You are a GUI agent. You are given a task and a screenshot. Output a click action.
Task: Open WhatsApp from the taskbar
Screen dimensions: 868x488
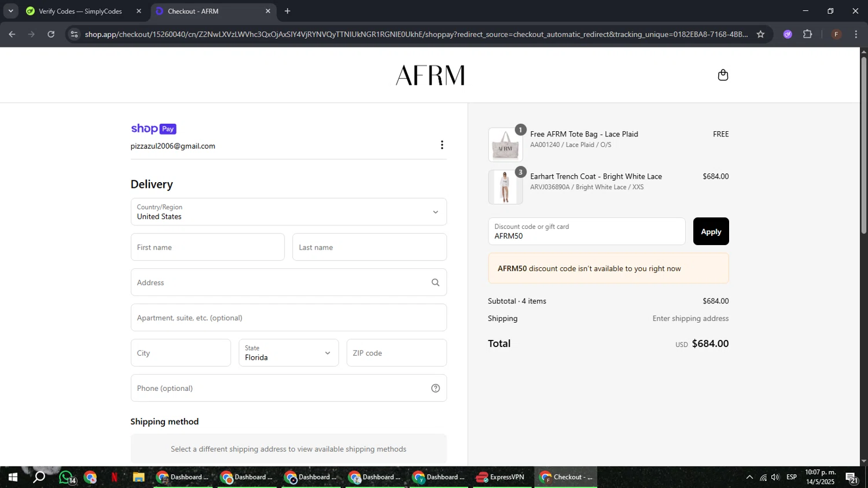(x=66, y=478)
